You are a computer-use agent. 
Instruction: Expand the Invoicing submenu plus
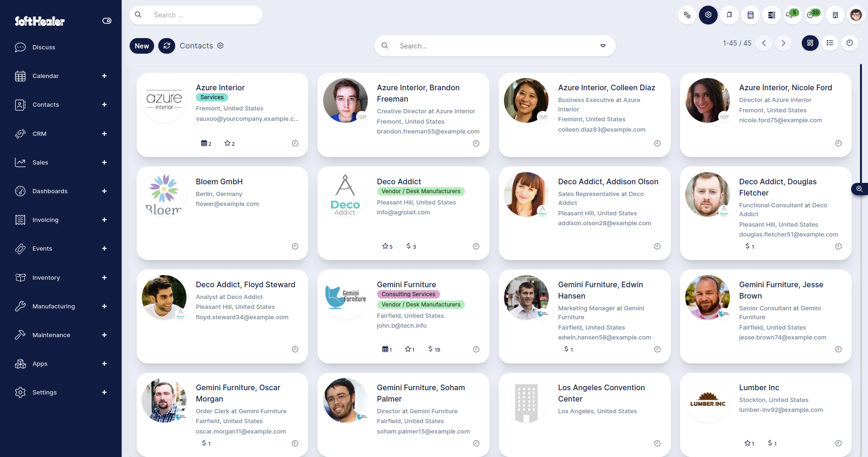click(104, 220)
